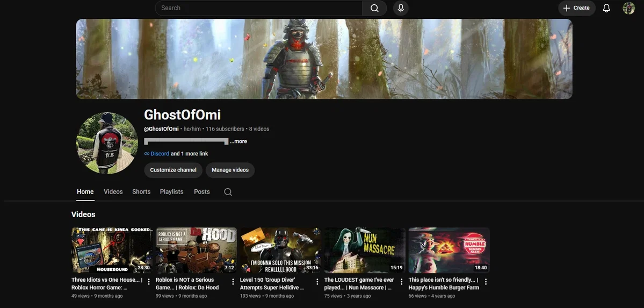Click the GhostOfOmi channel profile picture
This screenshot has width=644, height=308.
tap(107, 143)
